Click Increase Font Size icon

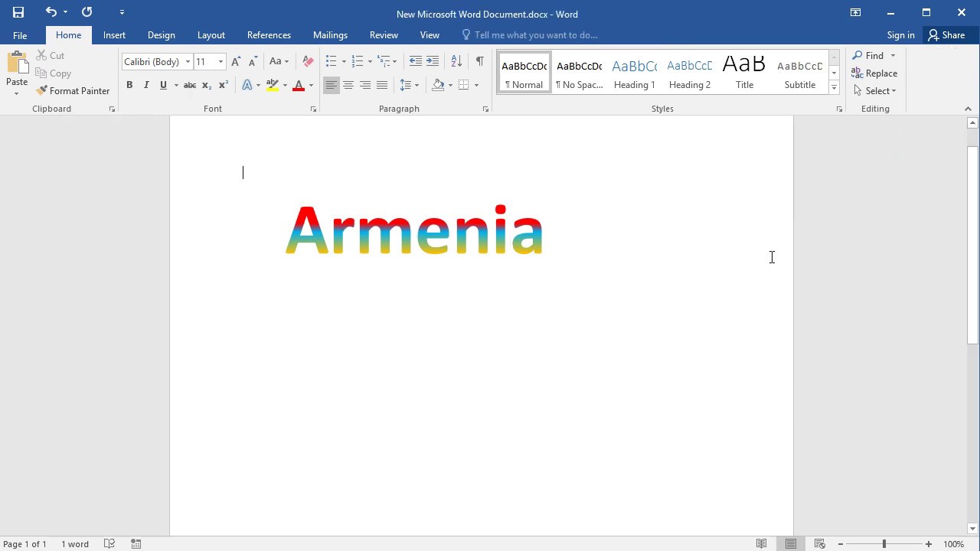tap(236, 61)
